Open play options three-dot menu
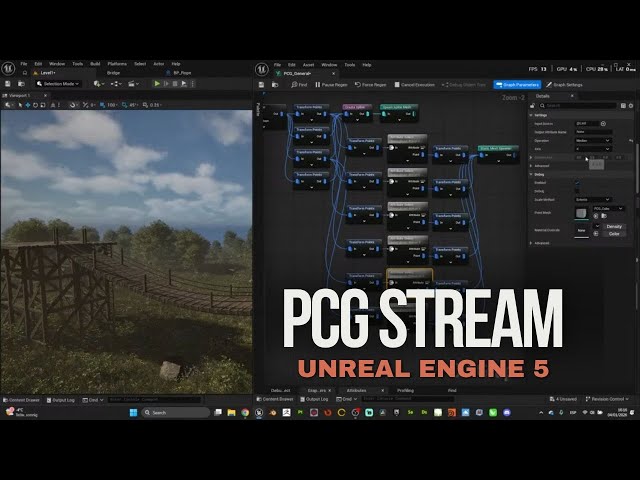This screenshot has height=480, width=640. tap(193, 84)
